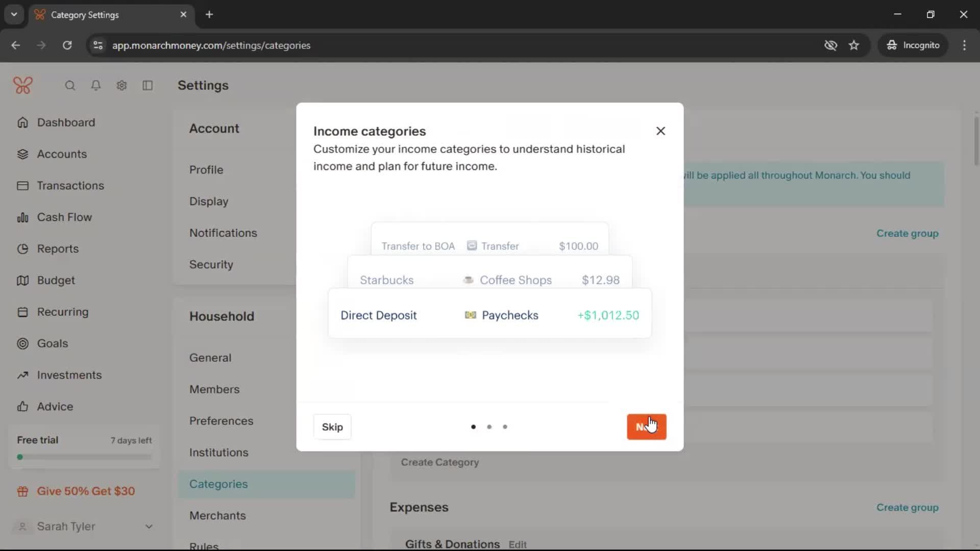This screenshot has height=551, width=980.
Task: Select the second carousel dot indicator
Action: 489,427
